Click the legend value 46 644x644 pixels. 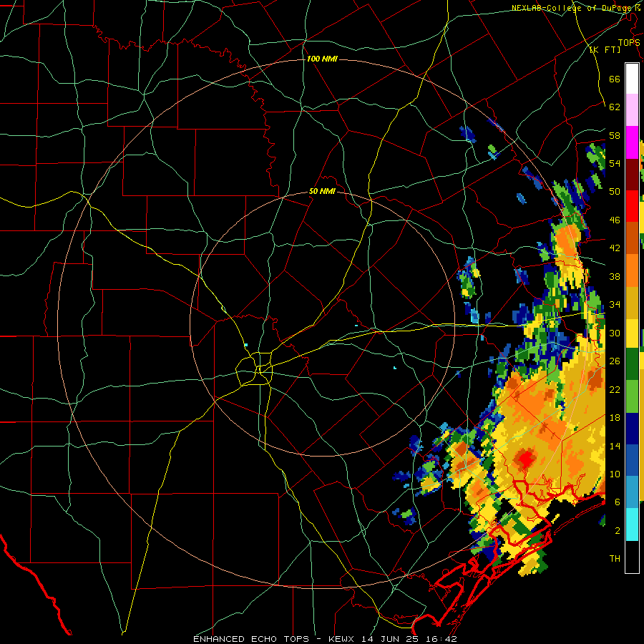(615, 220)
